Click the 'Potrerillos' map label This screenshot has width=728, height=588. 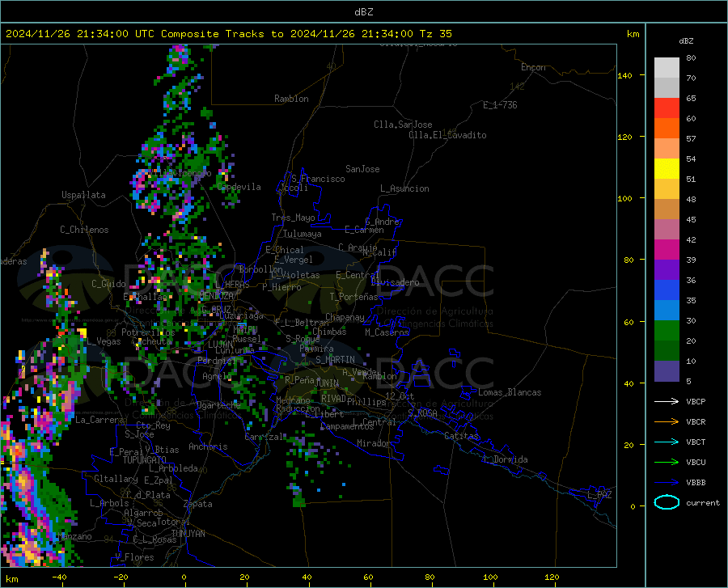tap(148, 332)
